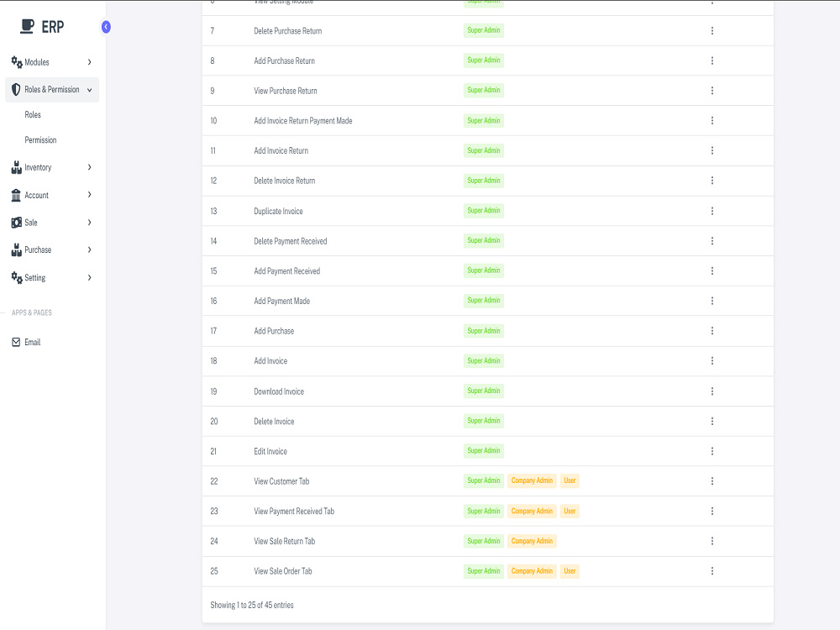This screenshot has width=840, height=630.
Task: Open actions menu for Add Purchase Return
Action: coord(712,60)
